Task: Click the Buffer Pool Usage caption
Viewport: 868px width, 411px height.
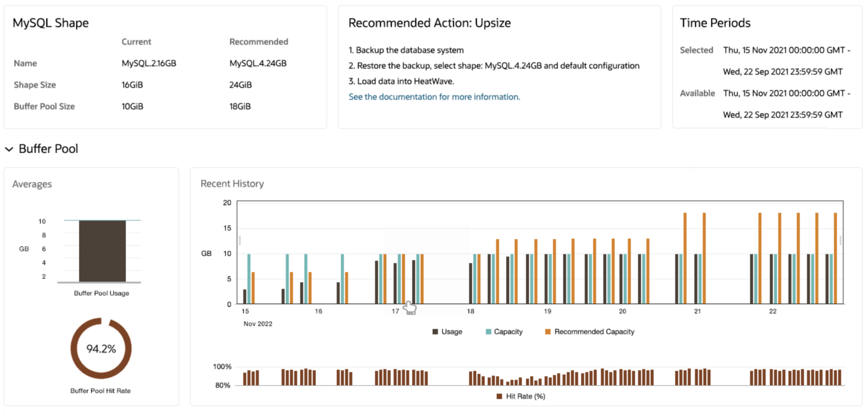Action: 101,293
